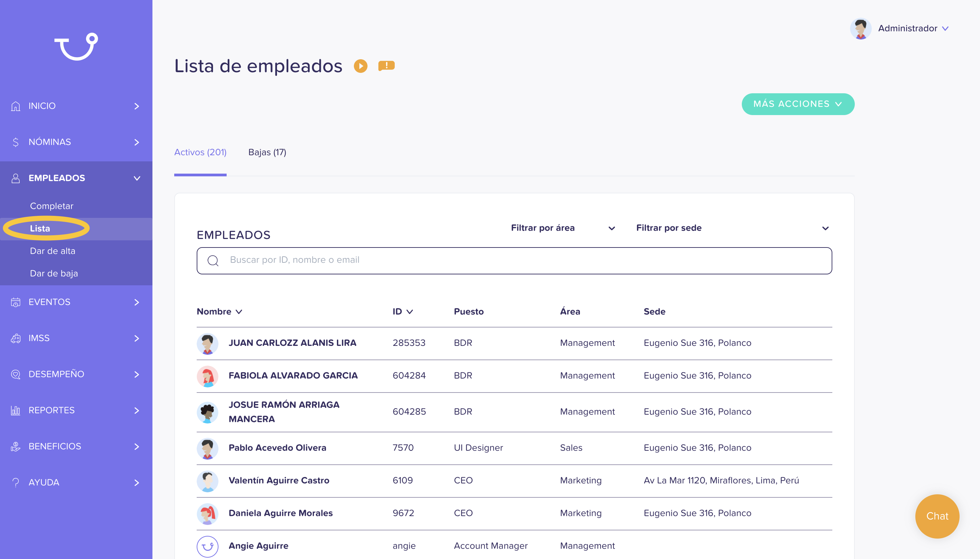
Task: Click Pablo Acevedo Olivera's avatar
Action: (208, 448)
